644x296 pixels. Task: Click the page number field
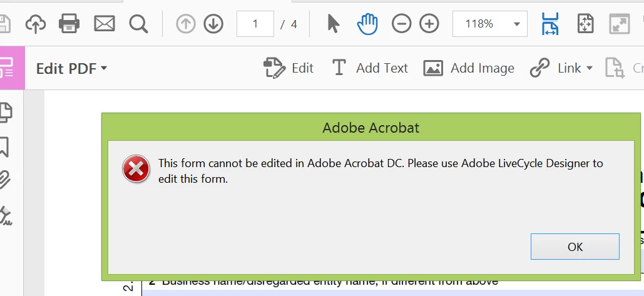[x=255, y=24]
